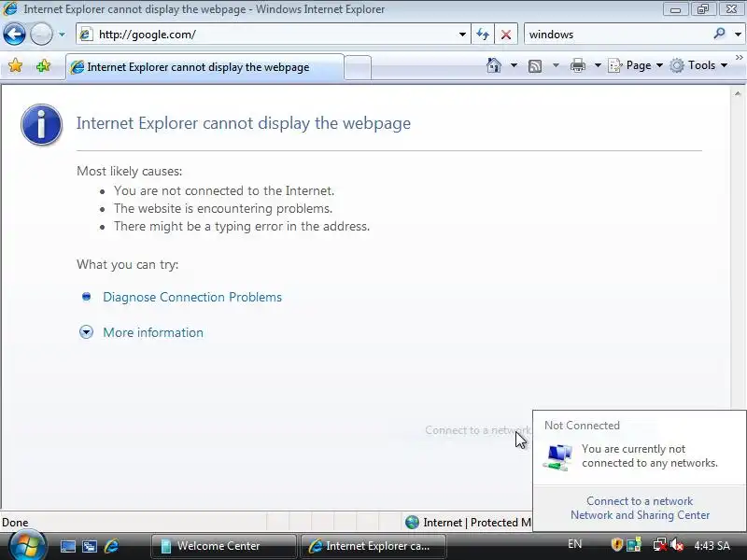Click the Internet Explorer taskbar button

coord(373,546)
